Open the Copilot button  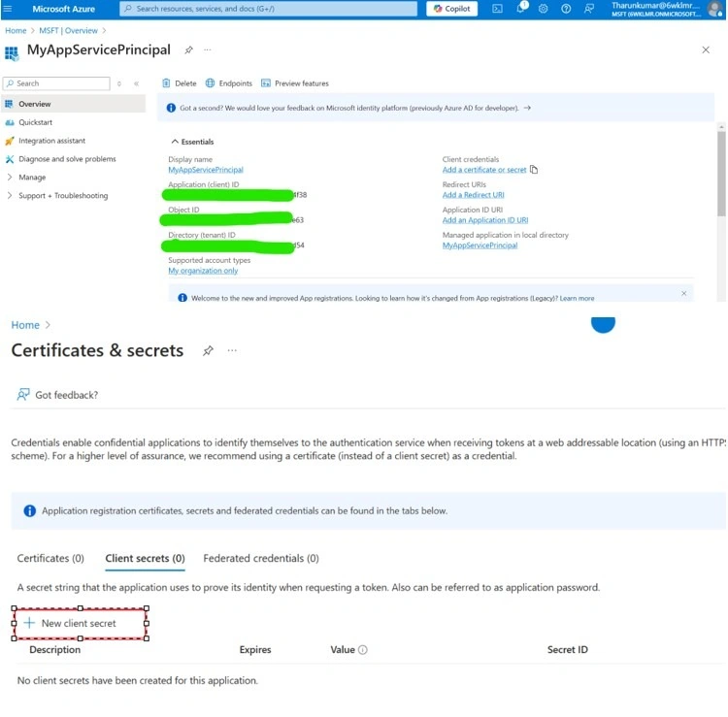(x=451, y=9)
